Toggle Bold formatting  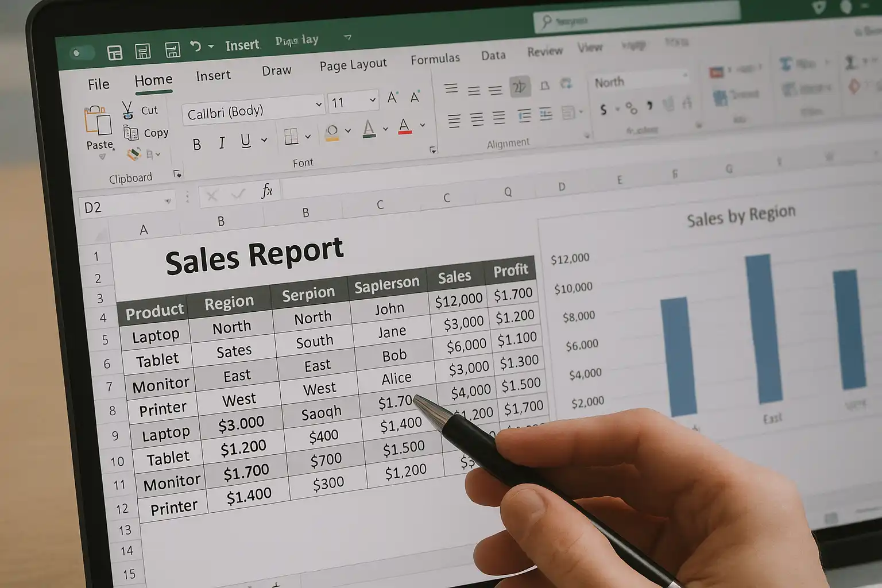click(x=197, y=144)
